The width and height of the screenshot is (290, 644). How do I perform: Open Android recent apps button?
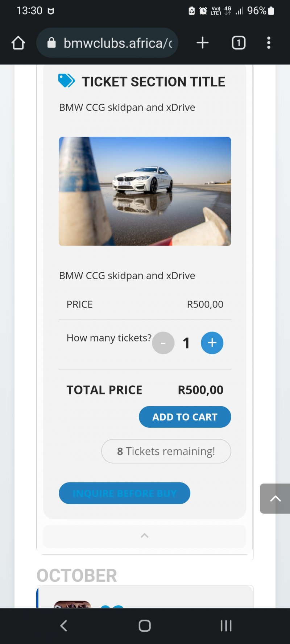tap(226, 626)
